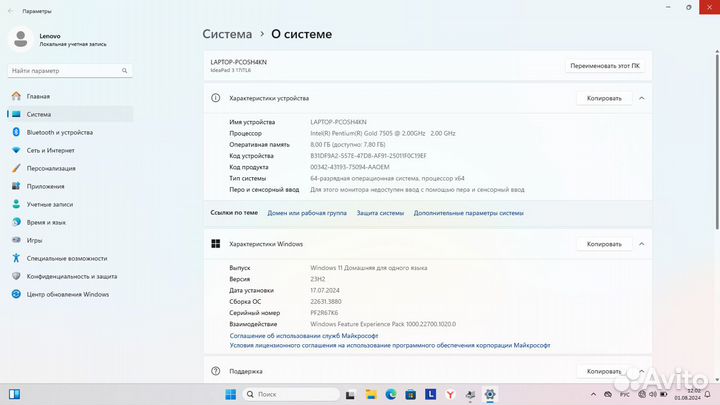The width and height of the screenshot is (720, 405).
Task: Click Копировать in the Поддержка section
Action: click(x=604, y=371)
